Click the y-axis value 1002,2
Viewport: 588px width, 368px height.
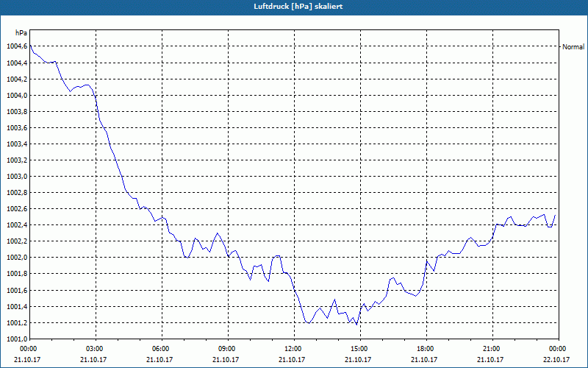coord(17,241)
